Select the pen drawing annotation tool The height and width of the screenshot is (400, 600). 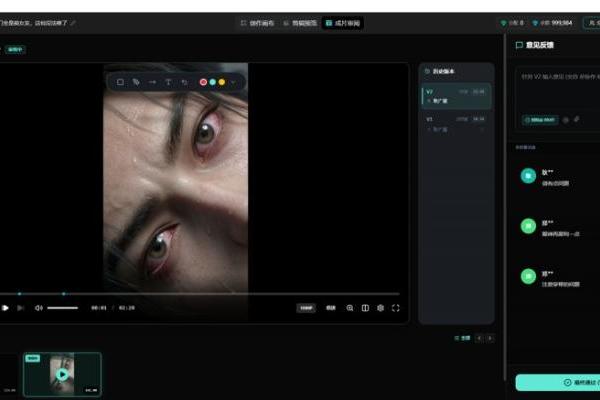pos(136,82)
